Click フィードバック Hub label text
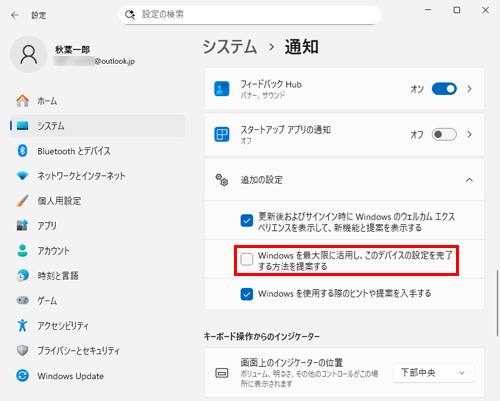Image resolution: width=500 pixels, height=401 pixels. tap(271, 84)
